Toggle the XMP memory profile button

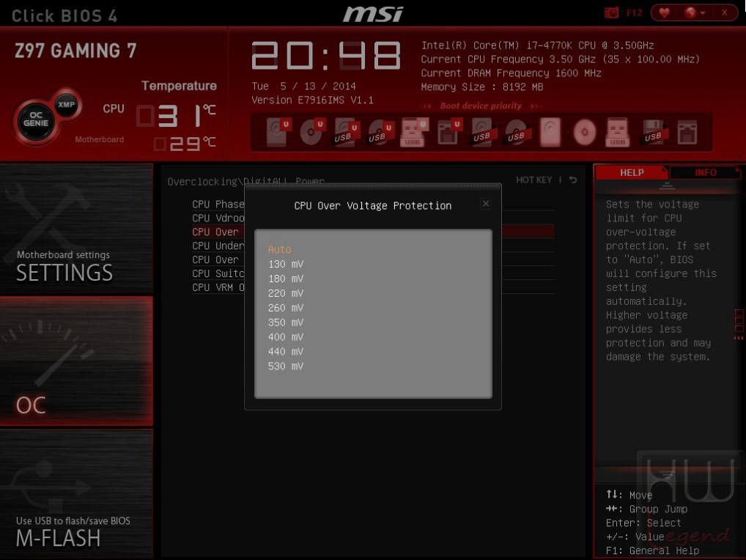pyautogui.click(x=66, y=104)
